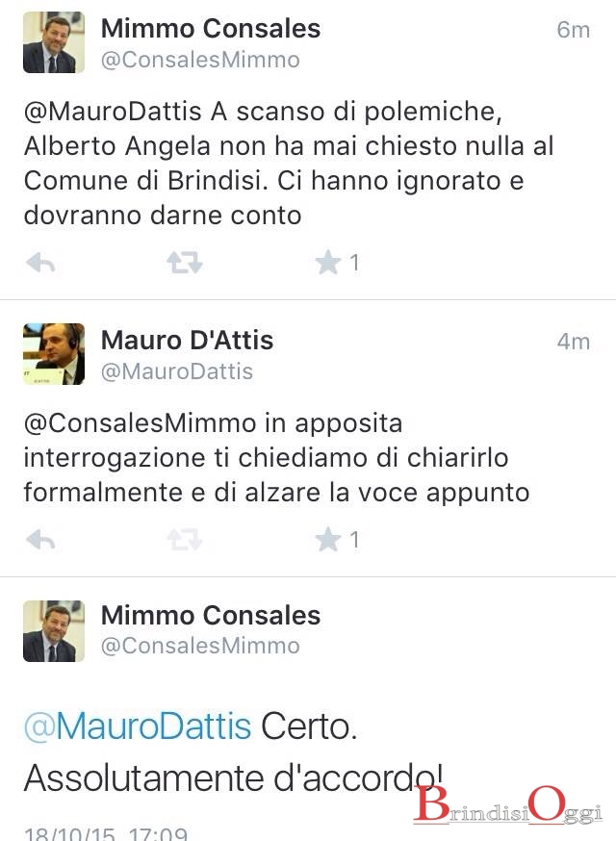Tap @MauroDattis handle under Mauro D'Attis

pos(177,371)
